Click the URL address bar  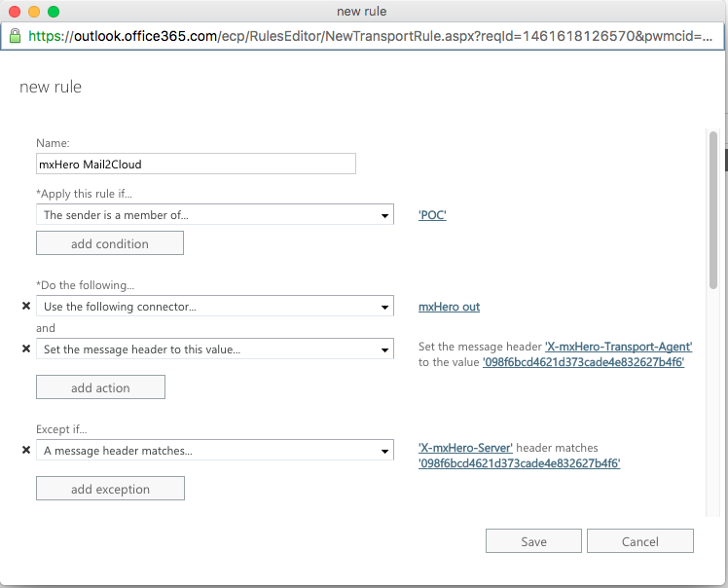pyautogui.click(x=362, y=36)
